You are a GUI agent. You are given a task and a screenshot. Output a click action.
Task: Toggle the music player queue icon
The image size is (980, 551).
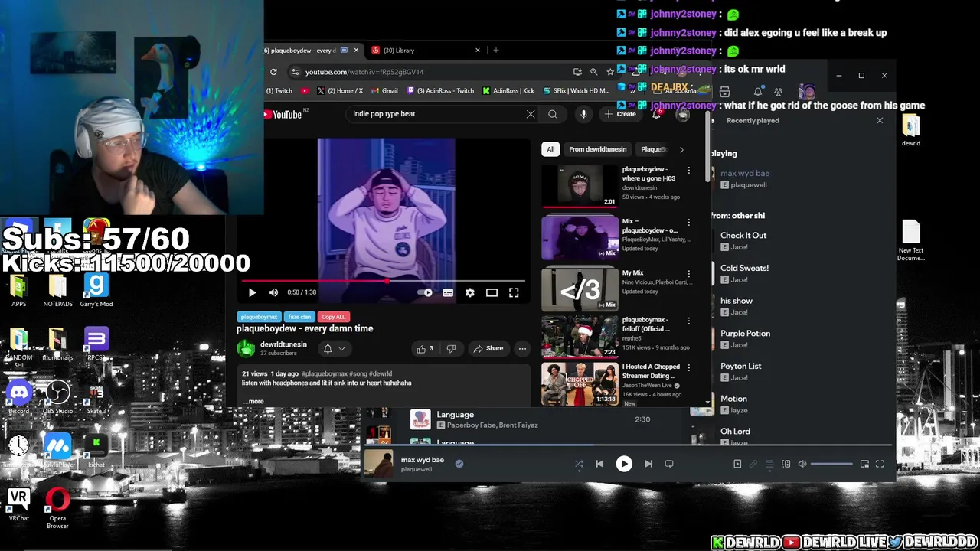click(769, 464)
